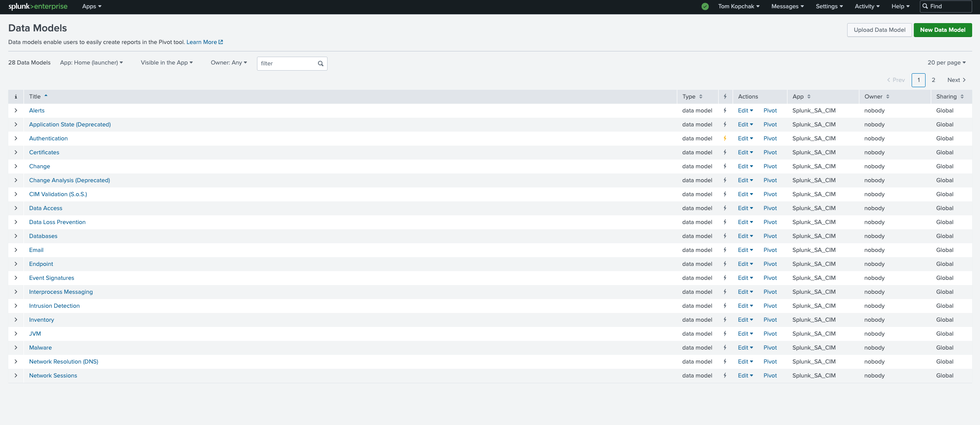Viewport: 980px width, 425px height.
Task: Expand the Endpoint row details
Action: coord(16,264)
